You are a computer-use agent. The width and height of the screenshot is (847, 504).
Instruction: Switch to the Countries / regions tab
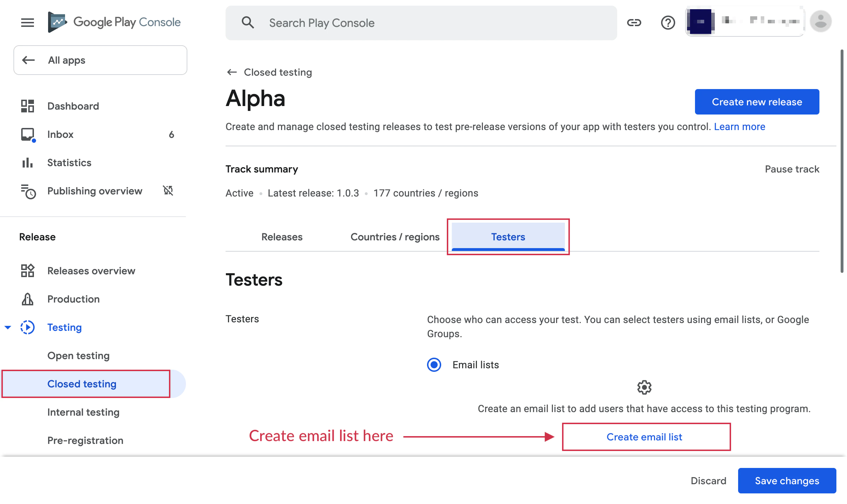pyautogui.click(x=395, y=237)
